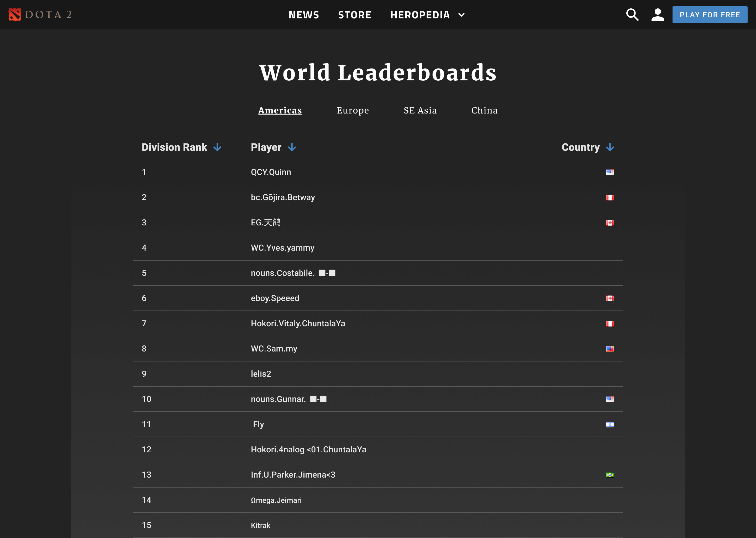Select player Hokori.4nalog <01.ChuntalaYa
The image size is (756, 538).
click(x=308, y=449)
